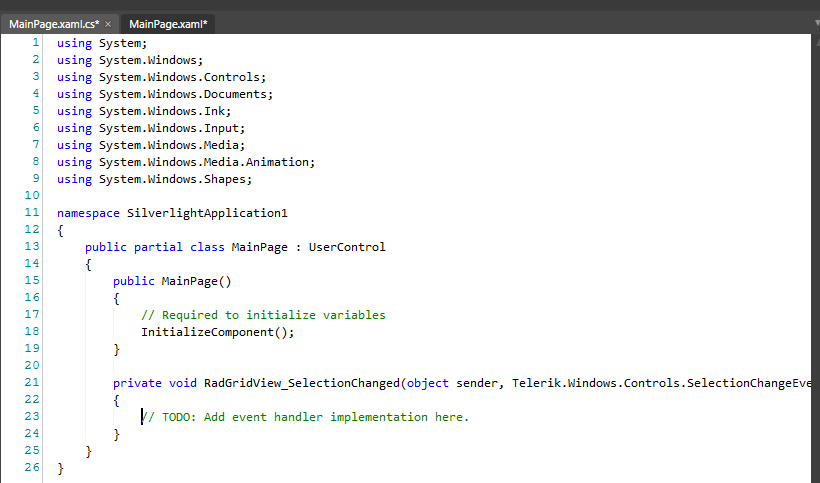The image size is (820, 483).
Task: Select the MainPage.xaml.cs tab
Action: coord(54,24)
